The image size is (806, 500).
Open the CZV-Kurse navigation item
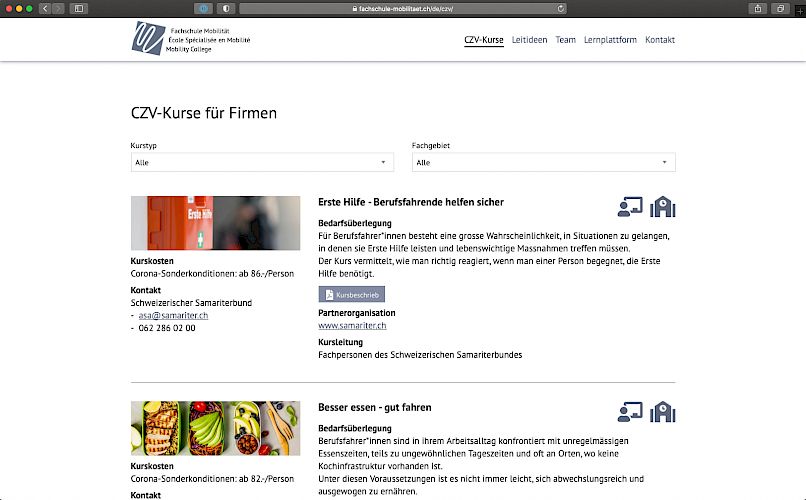484,40
